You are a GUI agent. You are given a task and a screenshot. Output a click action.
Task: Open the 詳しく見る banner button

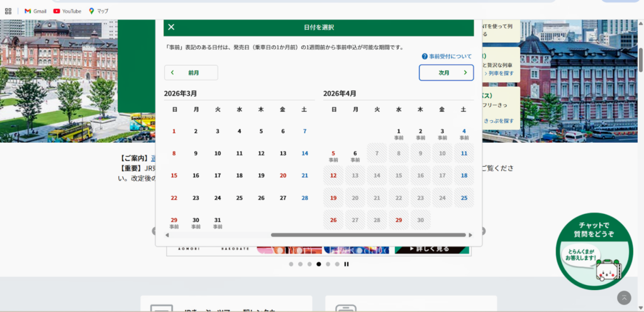(x=432, y=249)
